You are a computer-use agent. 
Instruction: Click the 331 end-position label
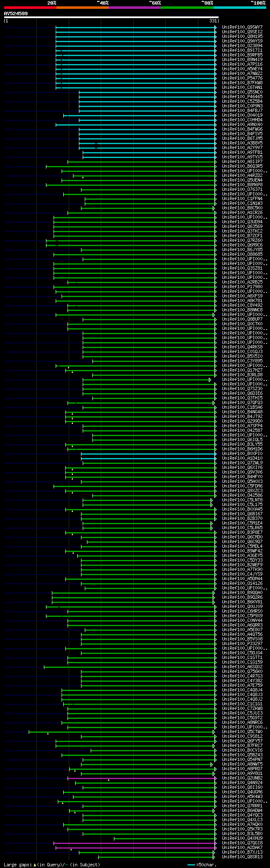(213, 21)
